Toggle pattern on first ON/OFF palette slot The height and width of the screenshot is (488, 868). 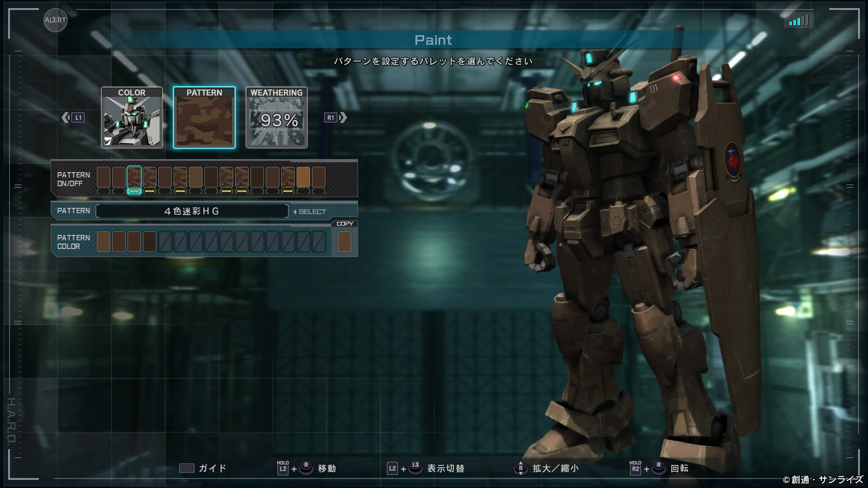[x=104, y=180]
